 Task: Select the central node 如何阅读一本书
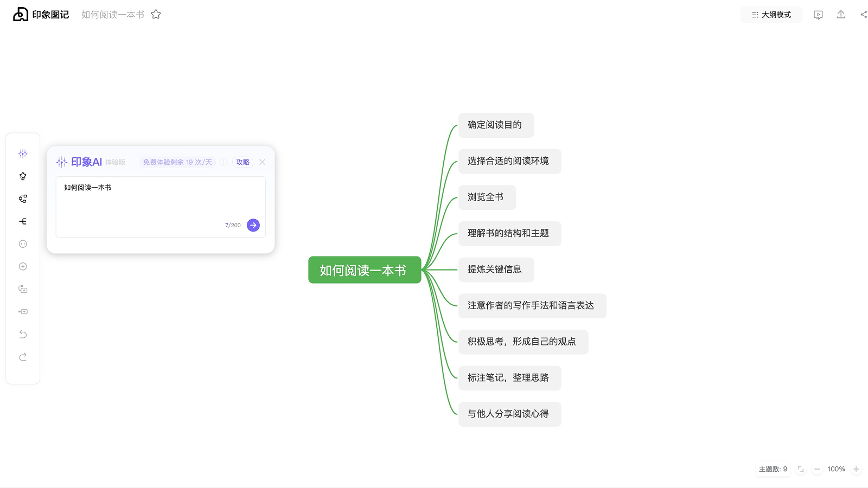coord(364,269)
